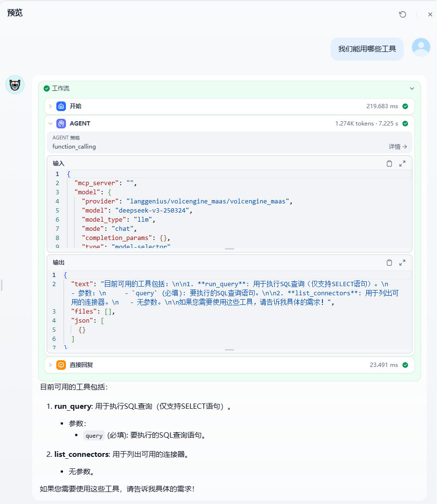The image size is (437, 504).
Task: Click the user avatar icon
Action: [421, 47]
